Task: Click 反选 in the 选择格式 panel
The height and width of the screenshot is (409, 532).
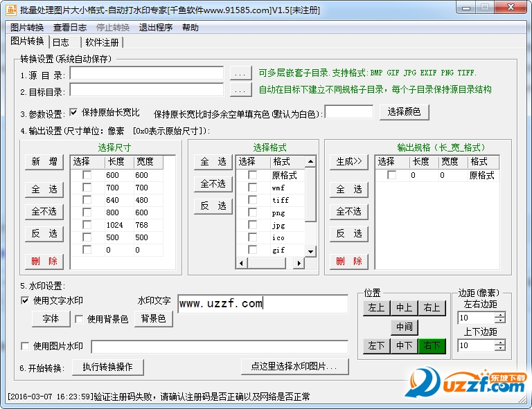Action: (x=213, y=206)
